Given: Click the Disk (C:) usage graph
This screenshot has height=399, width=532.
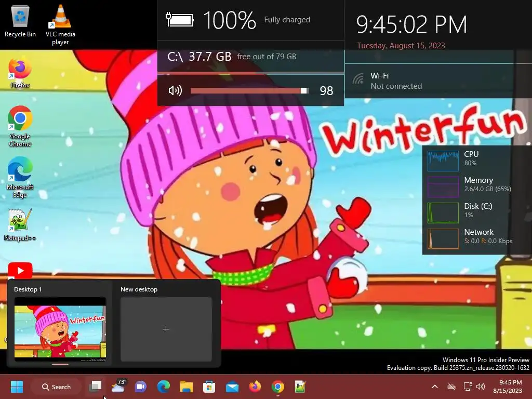Looking at the screenshot, I should pos(443,213).
